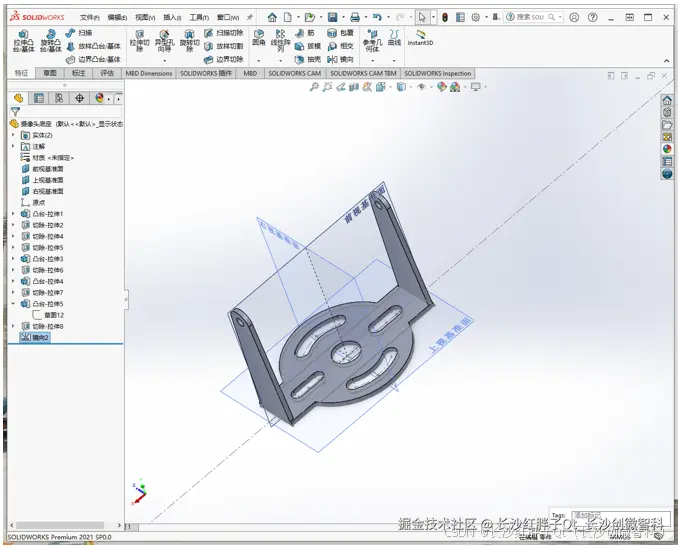
Task: Switch to the 评估 evaluate ribbon tab
Action: coord(107,73)
